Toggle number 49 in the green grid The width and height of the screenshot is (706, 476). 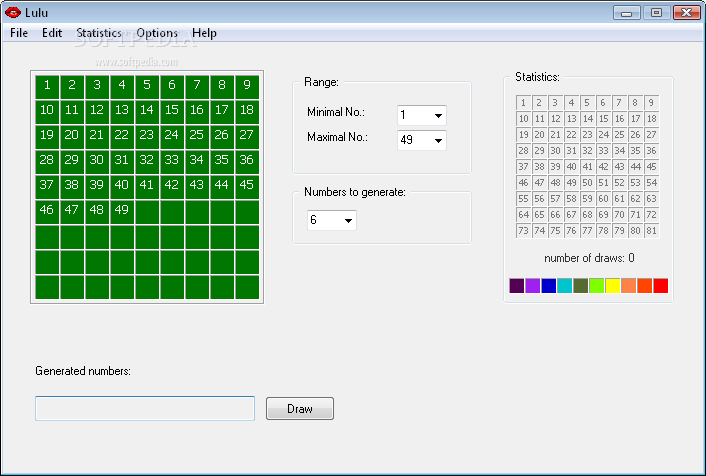pos(122,212)
